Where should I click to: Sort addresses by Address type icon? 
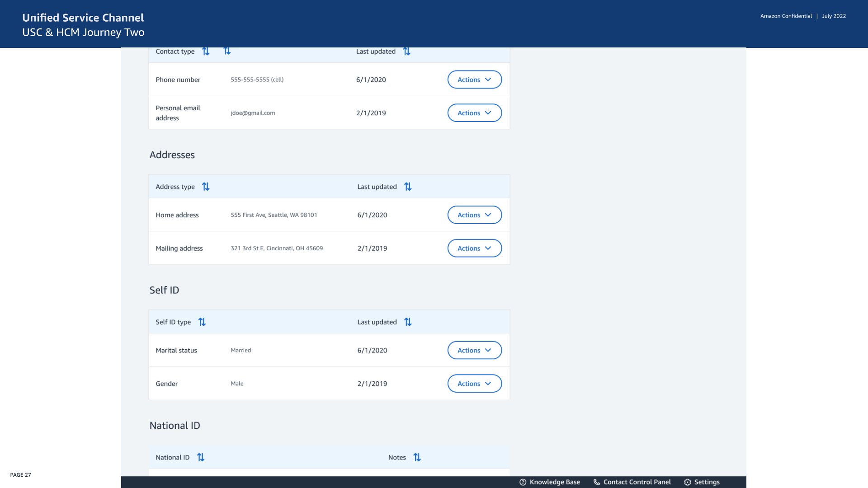[206, 187]
